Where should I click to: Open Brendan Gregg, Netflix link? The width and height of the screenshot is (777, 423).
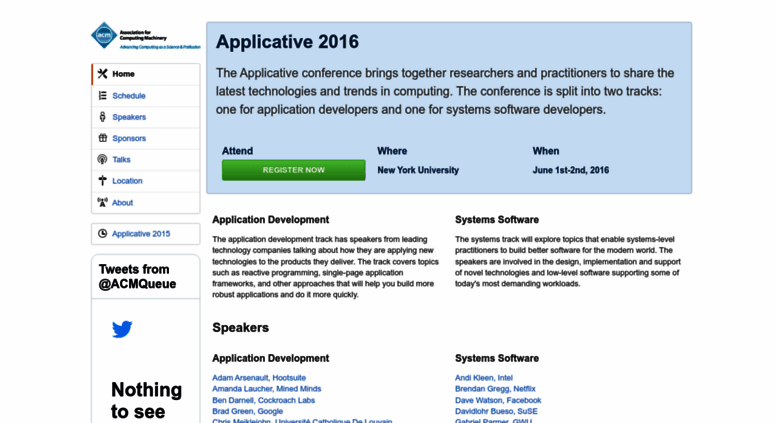point(495,389)
